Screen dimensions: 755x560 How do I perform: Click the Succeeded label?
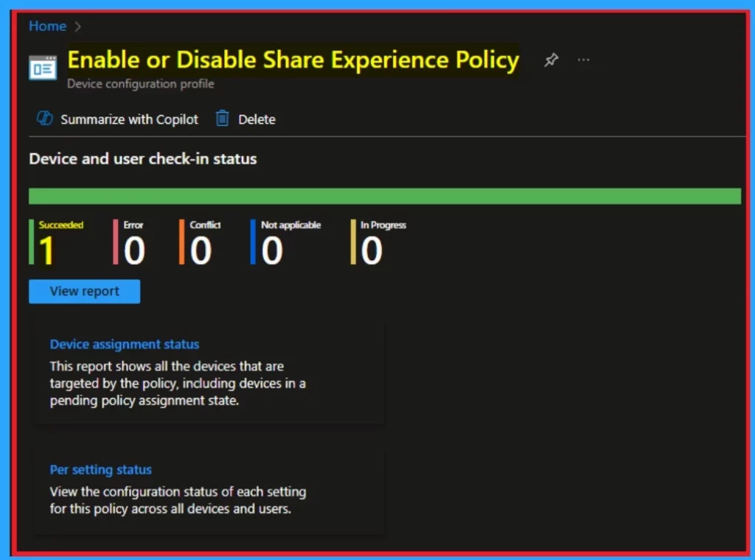60,225
